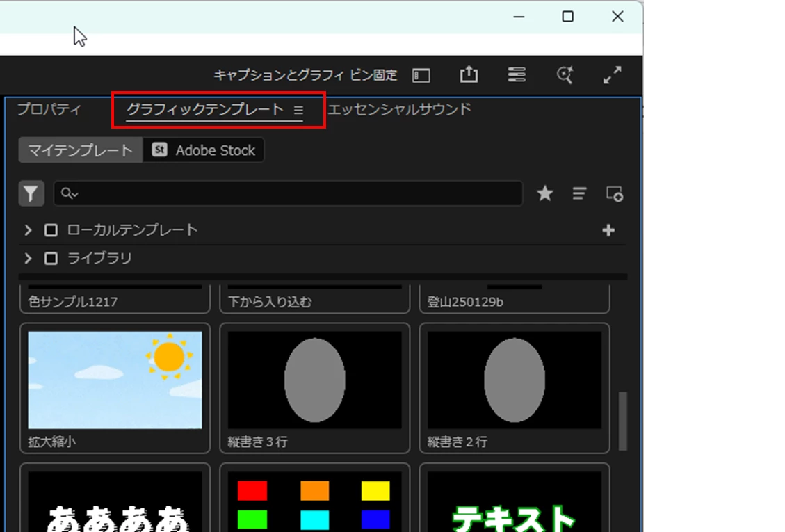Focus the template search field

[x=289, y=193]
